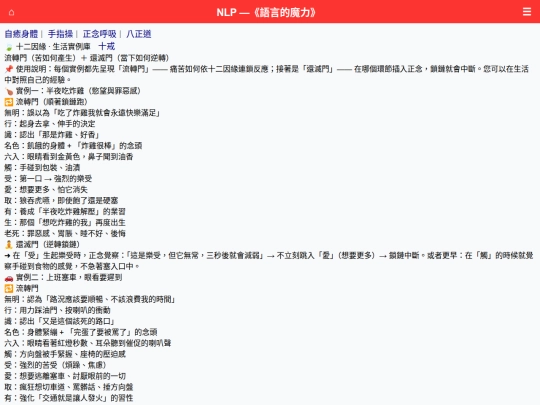The image size is (540, 405).
Task: Click the NLP 語言的魔力 page title
Action: click(266, 12)
